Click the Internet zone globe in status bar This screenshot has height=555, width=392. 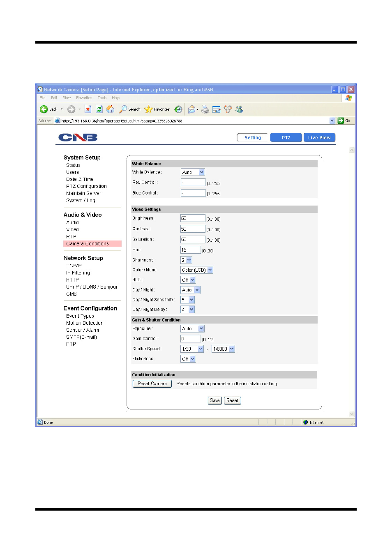pyautogui.click(x=305, y=422)
